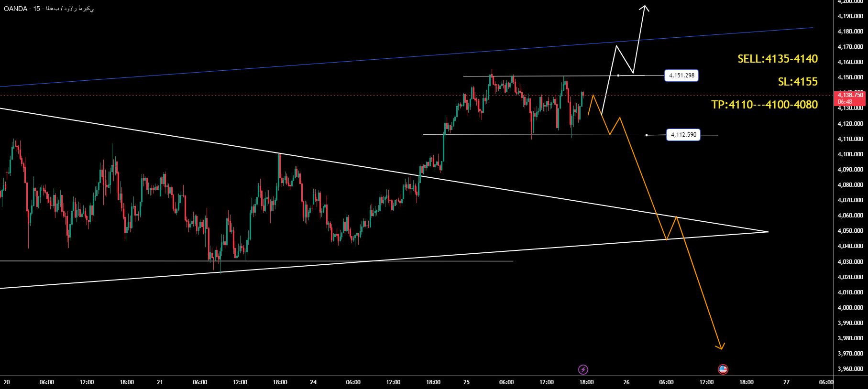Click date 26 on the time axis

point(626,382)
